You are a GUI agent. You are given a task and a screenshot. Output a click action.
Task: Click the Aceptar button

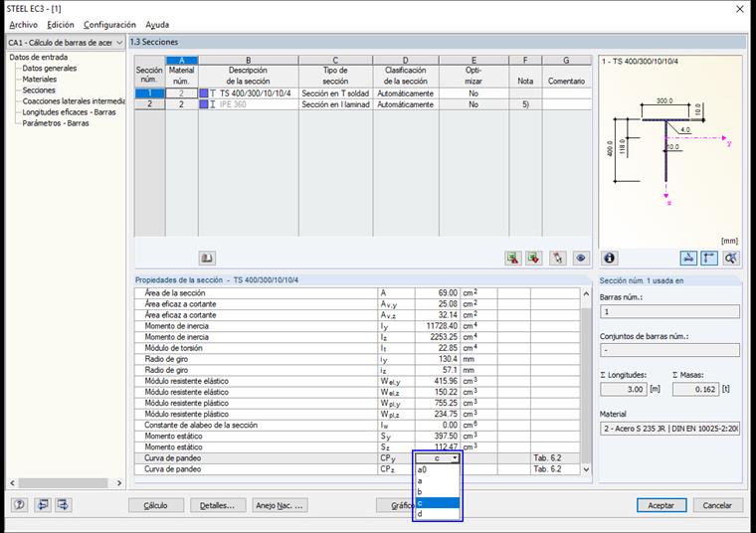click(661, 505)
